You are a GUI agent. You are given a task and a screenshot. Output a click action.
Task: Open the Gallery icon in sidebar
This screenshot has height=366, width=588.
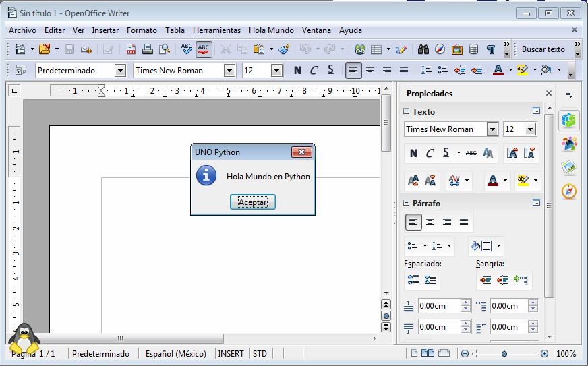point(569,167)
